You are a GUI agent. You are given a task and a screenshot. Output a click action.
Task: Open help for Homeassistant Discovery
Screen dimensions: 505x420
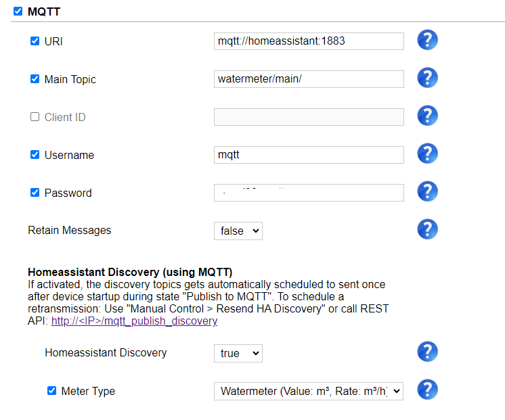pos(427,352)
